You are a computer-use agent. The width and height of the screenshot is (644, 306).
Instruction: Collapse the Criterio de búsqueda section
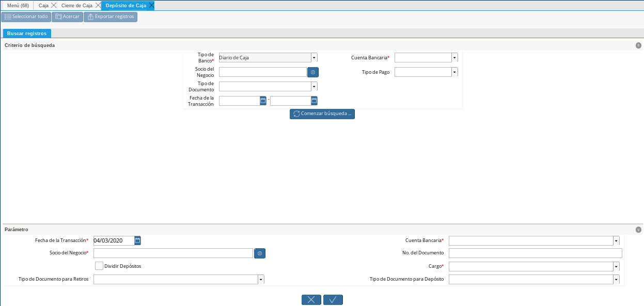pos(638,45)
